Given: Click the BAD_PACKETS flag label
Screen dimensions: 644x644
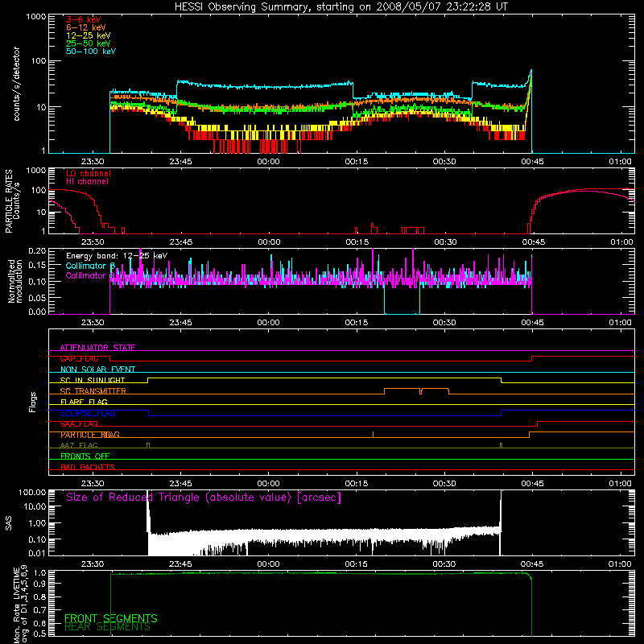Looking at the screenshot, I should tap(88, 467).
